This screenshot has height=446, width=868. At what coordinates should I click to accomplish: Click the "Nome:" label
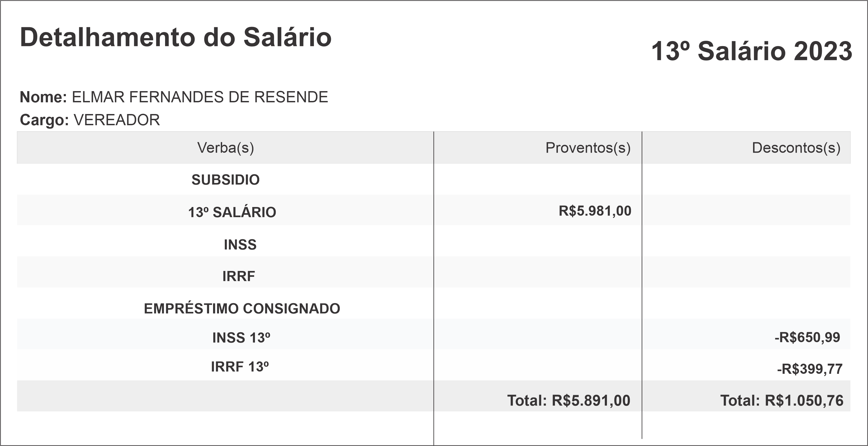(x=43, y=97)
